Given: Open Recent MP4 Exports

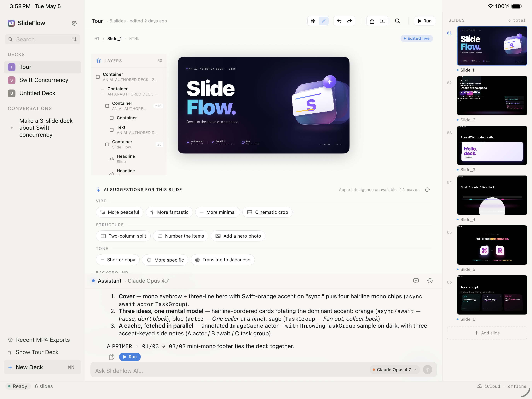Looking at the screenshot, I should point(39,340).
